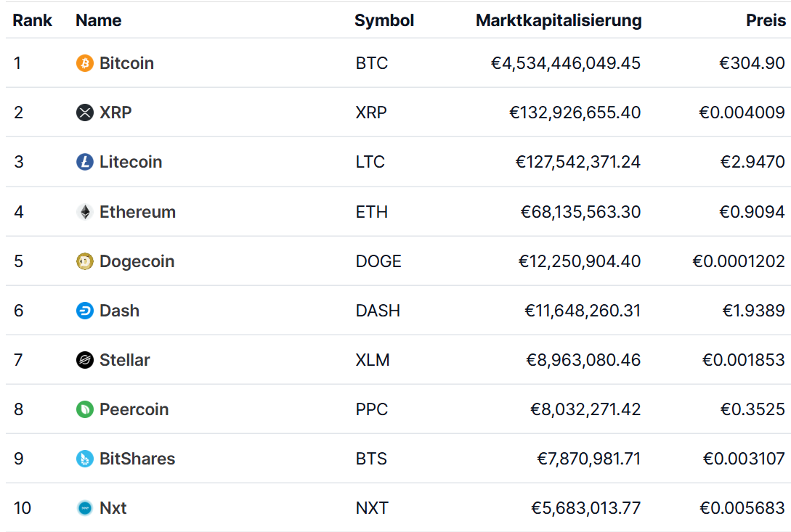The width and height of the screenshot is (791, 532).
Task: Click the black XRP logo icon
Action: (85, 112)
